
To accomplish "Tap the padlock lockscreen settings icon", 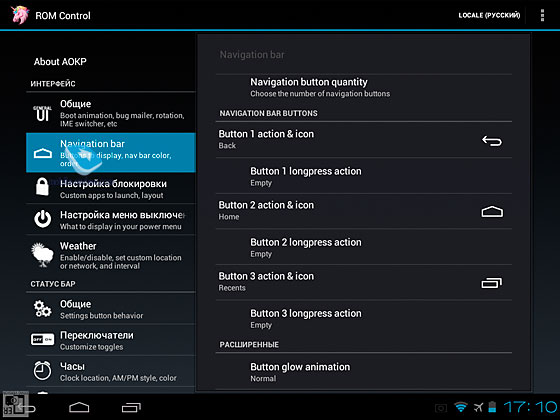I will click(42, 187).
